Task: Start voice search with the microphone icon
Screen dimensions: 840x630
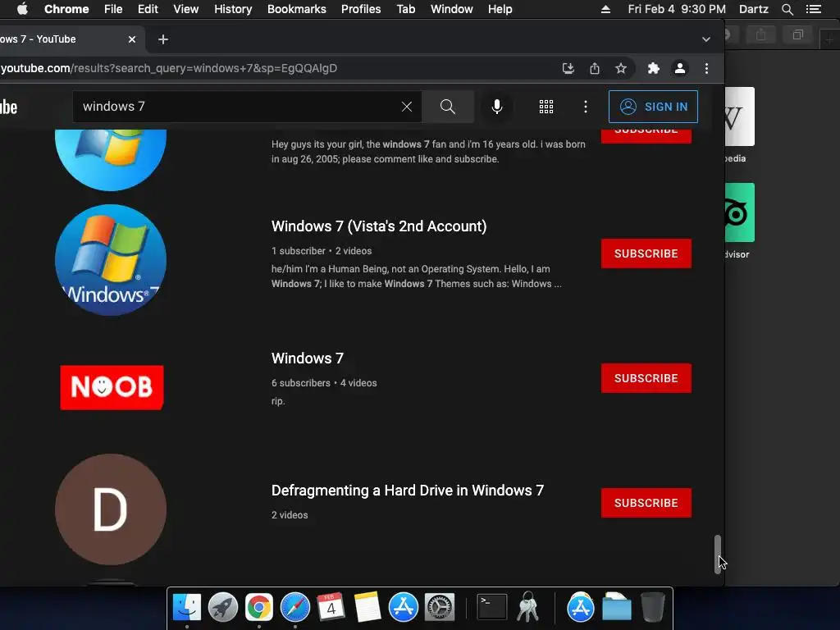Action: 497,107
